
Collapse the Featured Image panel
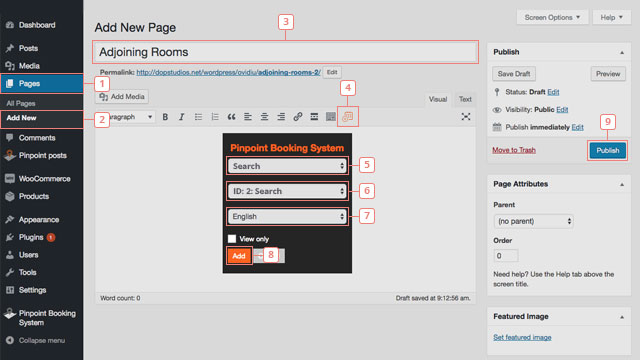click(x=622, y=317)
